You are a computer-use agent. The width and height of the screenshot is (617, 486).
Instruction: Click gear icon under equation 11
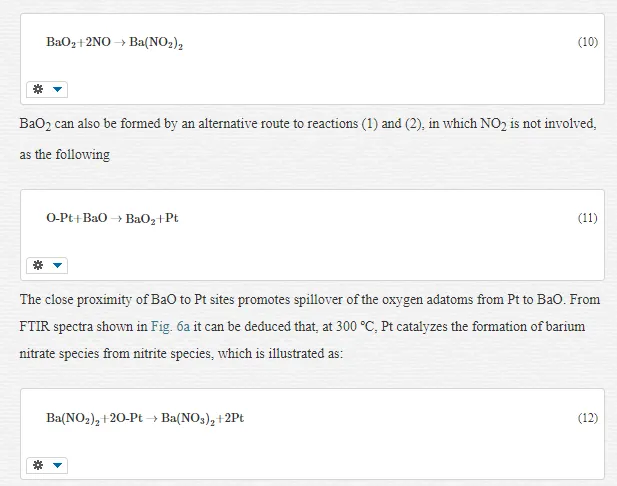pyautogui.click(x=38, y=265)
